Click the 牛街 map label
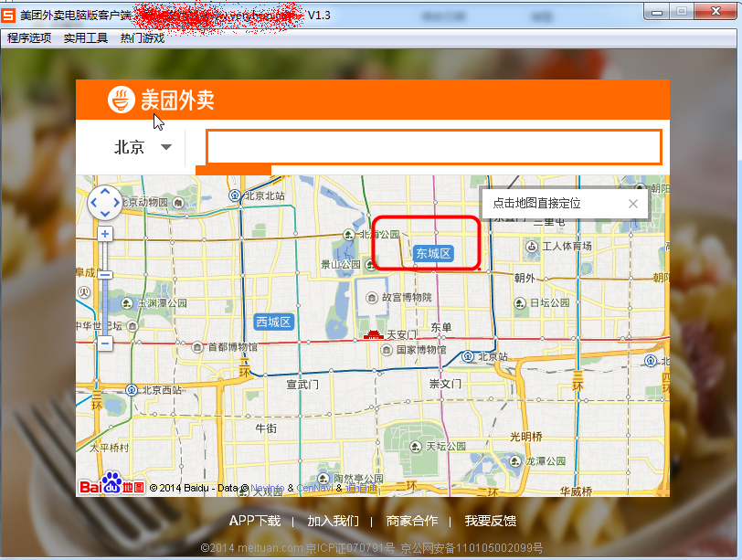 click(x=266, y=428)
